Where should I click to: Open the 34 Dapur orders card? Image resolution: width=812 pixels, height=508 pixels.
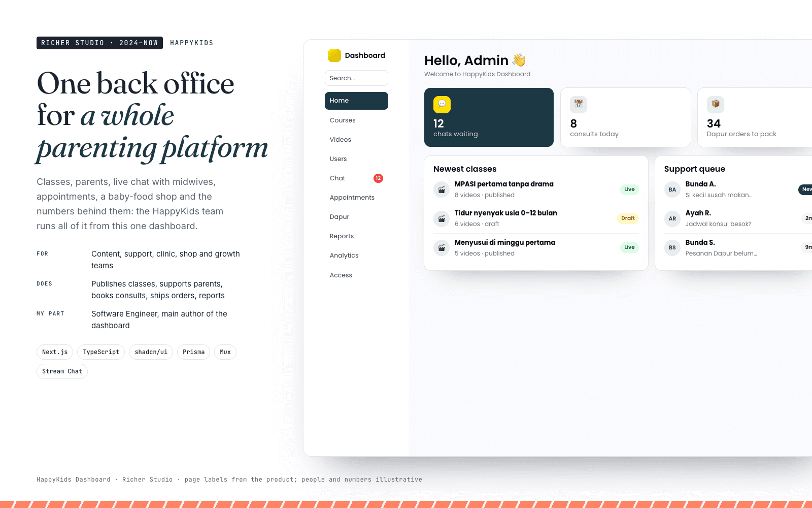click(x=755, y=117)
